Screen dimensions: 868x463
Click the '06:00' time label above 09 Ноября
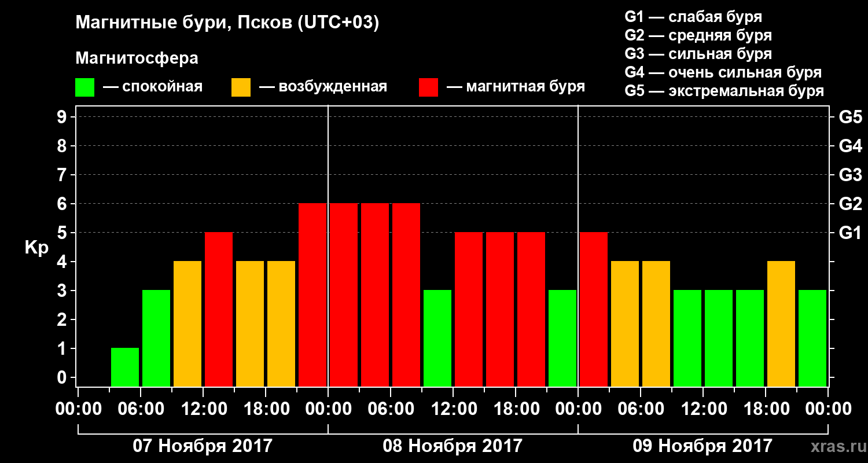[641, 409]
